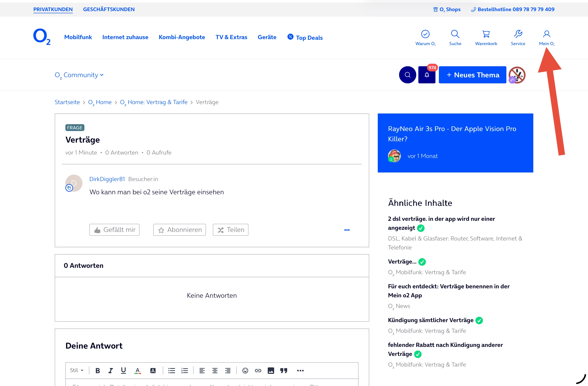The height and width of the screenshot is (386, 588).
Task: Open the text color picker in the editor
Action: (138, 370)
